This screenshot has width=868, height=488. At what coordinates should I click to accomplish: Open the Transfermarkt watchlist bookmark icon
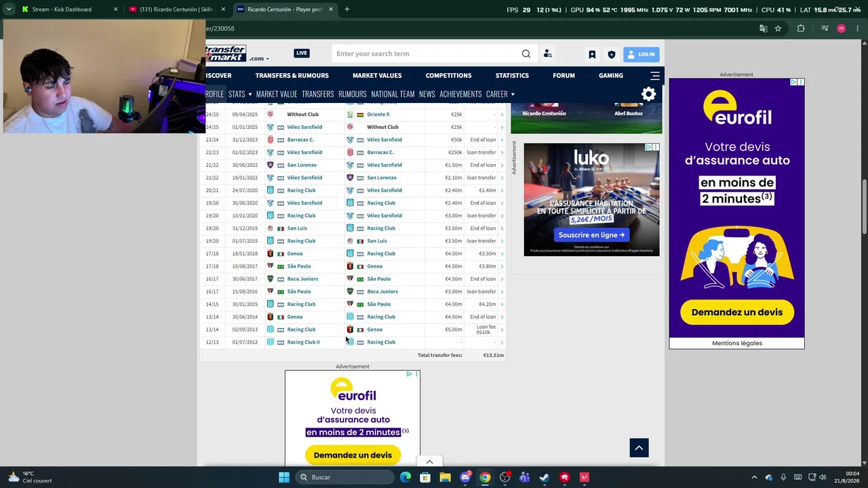point(592,54)
